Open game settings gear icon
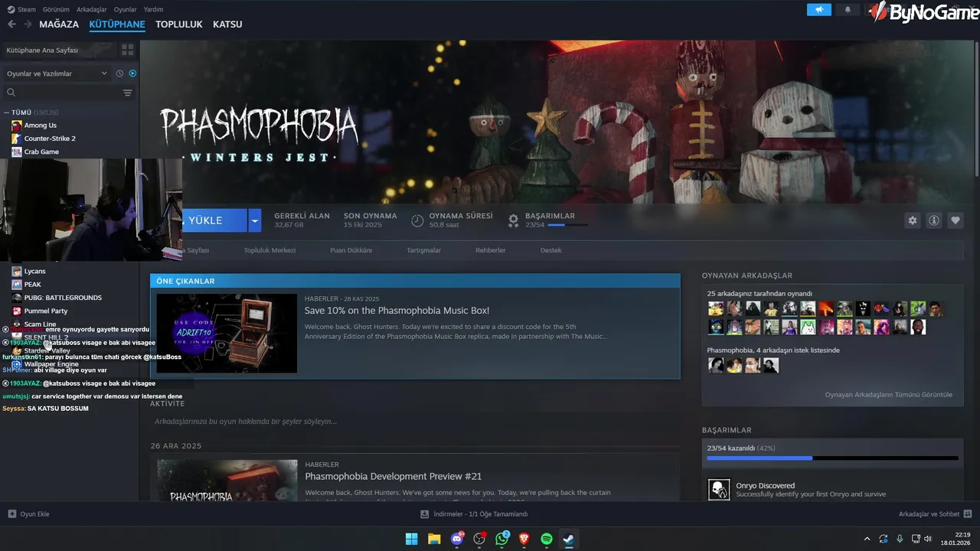 pyautogui.click(x=912, y=220)
